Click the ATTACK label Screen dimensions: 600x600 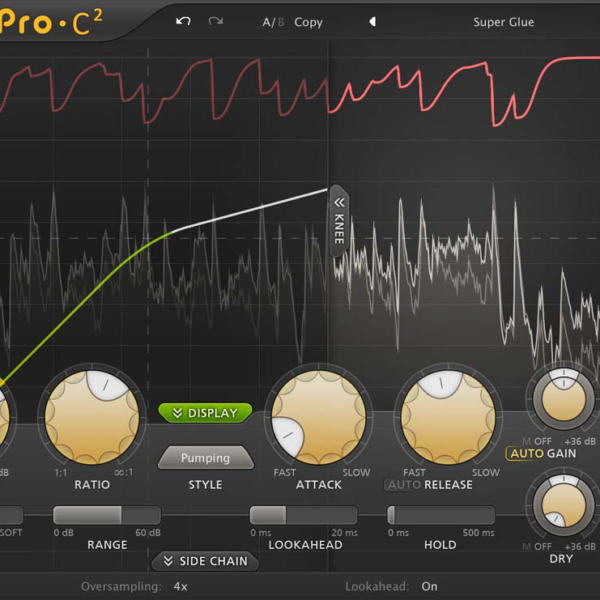click(x=318, y=484)
